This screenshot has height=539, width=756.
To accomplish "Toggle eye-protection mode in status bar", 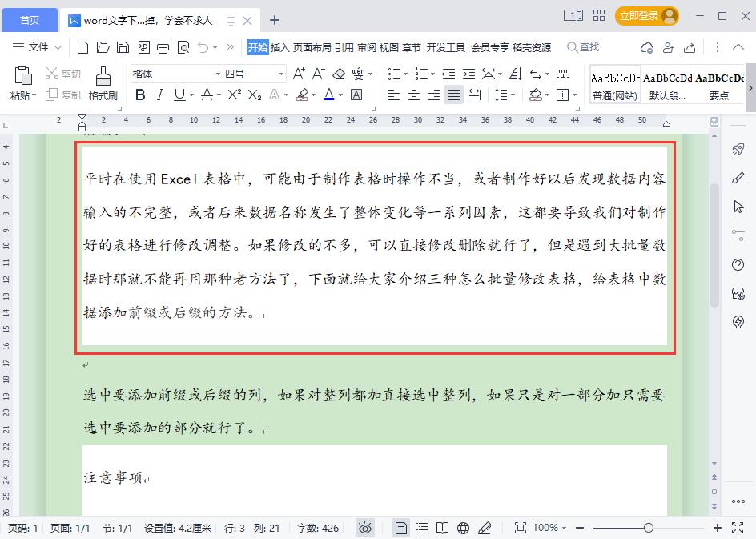I will click(x=365, y=528).
